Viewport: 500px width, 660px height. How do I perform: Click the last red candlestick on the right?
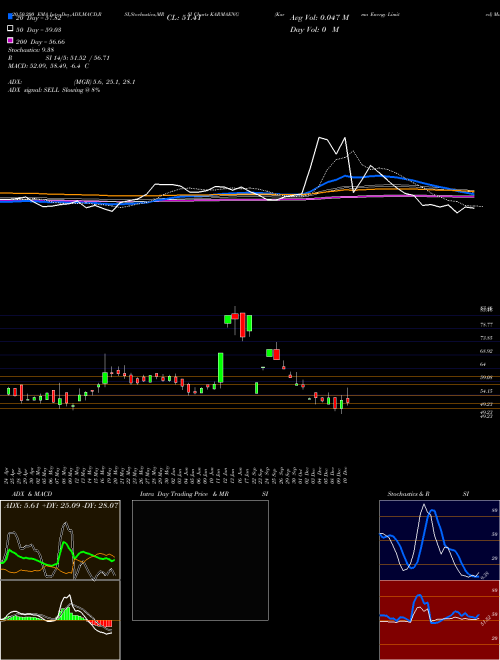click(348, 401)
